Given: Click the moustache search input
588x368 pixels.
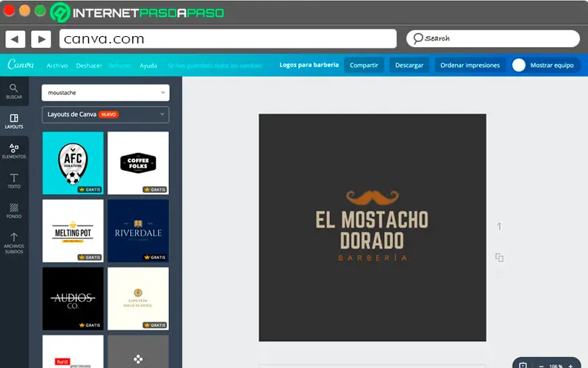Looking at the screenshot, I should [x=105, y=93].
